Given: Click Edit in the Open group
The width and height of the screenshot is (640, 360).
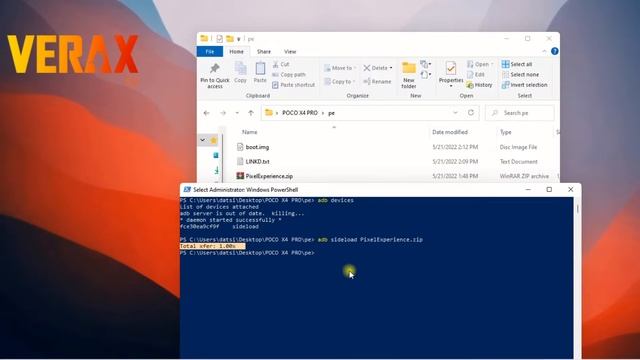Looking at the screenshot, I should click(x=476, y=75).
